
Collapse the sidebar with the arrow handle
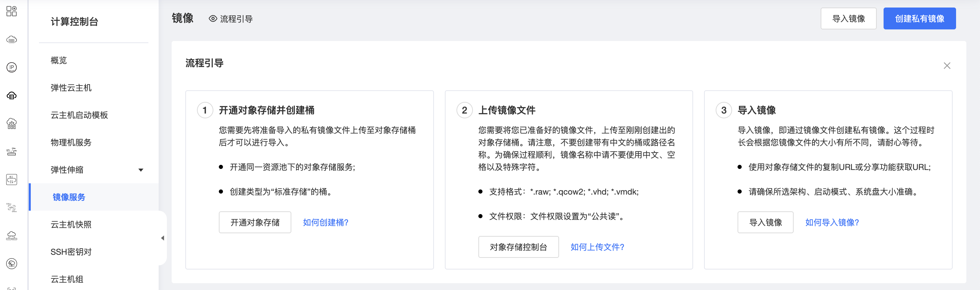click(163, 238)
